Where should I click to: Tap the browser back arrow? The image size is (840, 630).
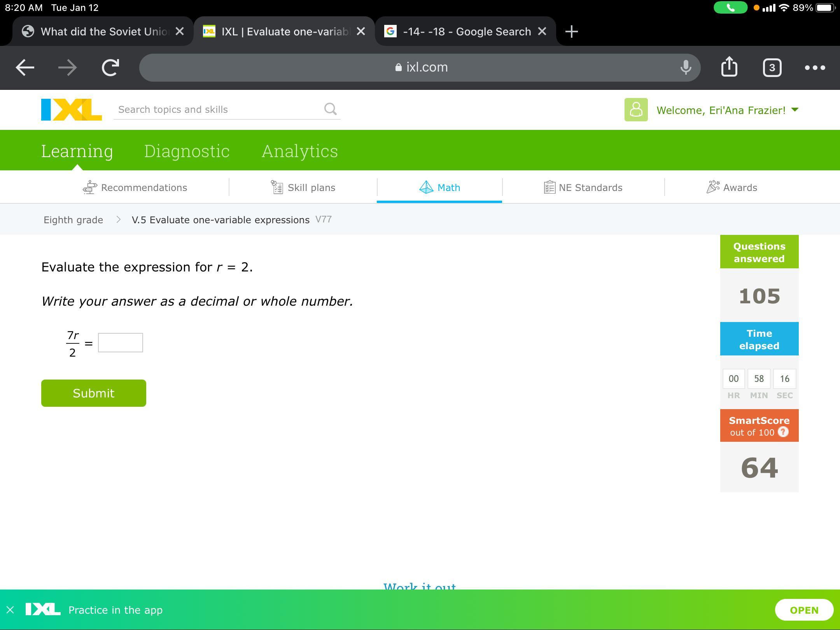click(25, 68)
